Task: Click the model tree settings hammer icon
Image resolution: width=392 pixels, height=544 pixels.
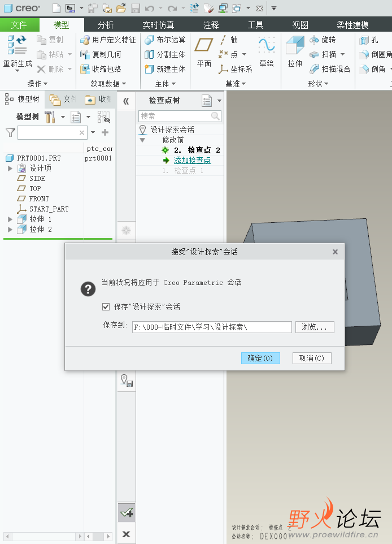Action: (x=50, y=117)
